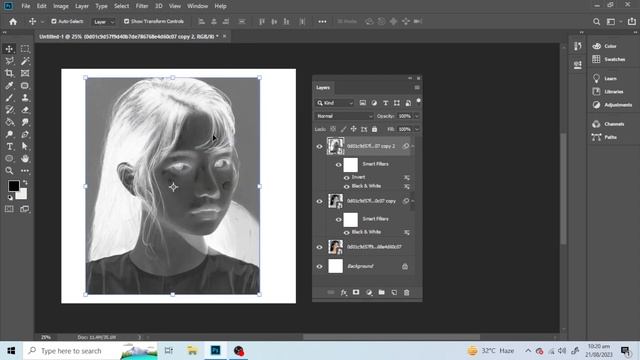
Task: Open the blend mode Normal dropdown
Action: [x=344, y=116]
